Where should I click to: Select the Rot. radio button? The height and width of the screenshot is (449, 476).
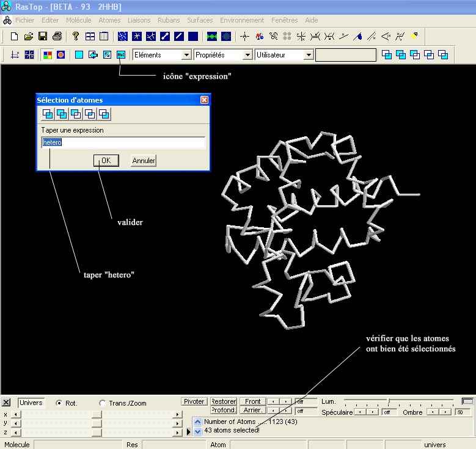[59, 403]
